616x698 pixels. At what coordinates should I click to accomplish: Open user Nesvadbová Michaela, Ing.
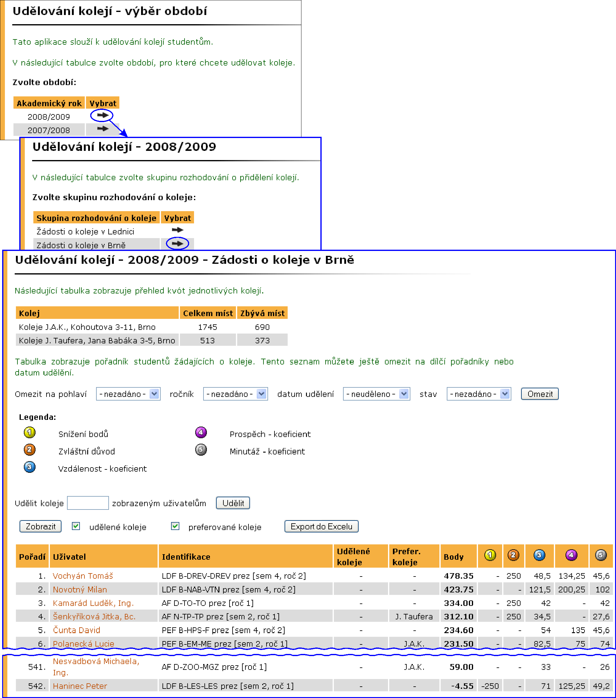pos(96,666)
